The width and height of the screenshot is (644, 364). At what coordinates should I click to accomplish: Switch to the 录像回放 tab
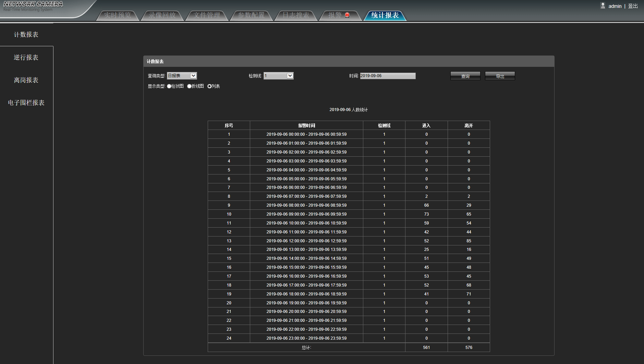pyautogui.click(x=162, y=15)
